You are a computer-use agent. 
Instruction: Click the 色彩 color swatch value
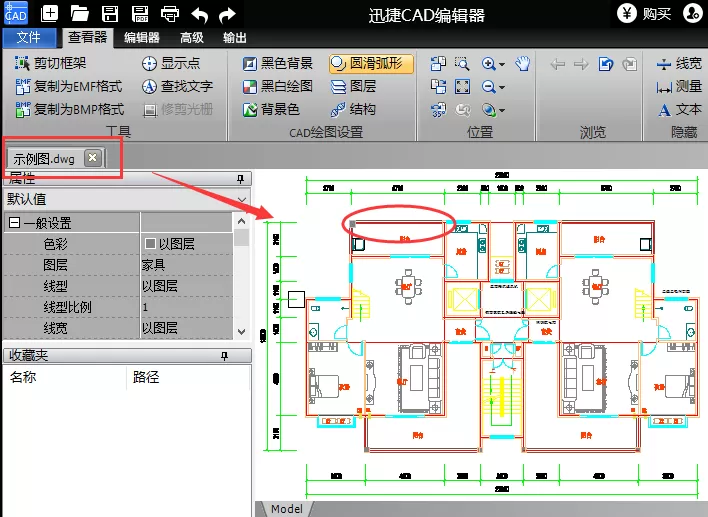(x=150, y=244)
